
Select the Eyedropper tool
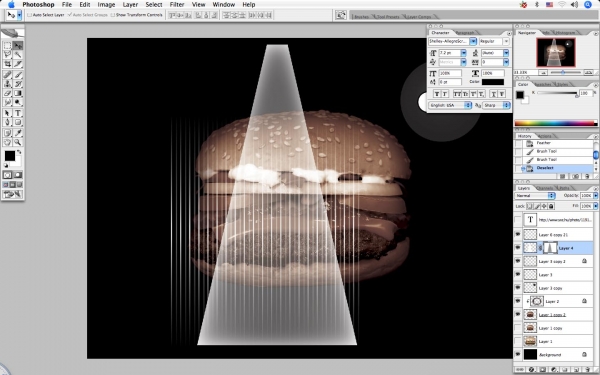18,133
